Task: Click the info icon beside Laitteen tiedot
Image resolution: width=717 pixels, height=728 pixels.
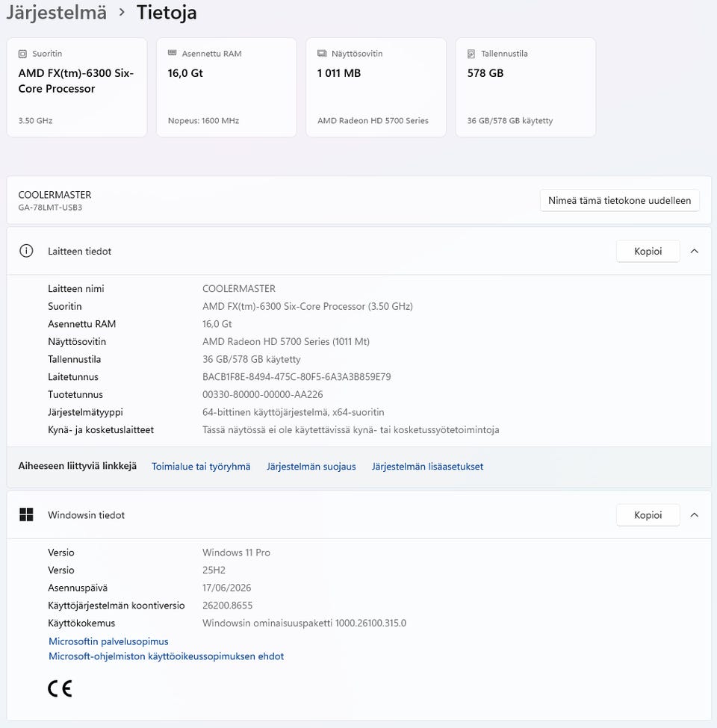Action: click(26, 251)
